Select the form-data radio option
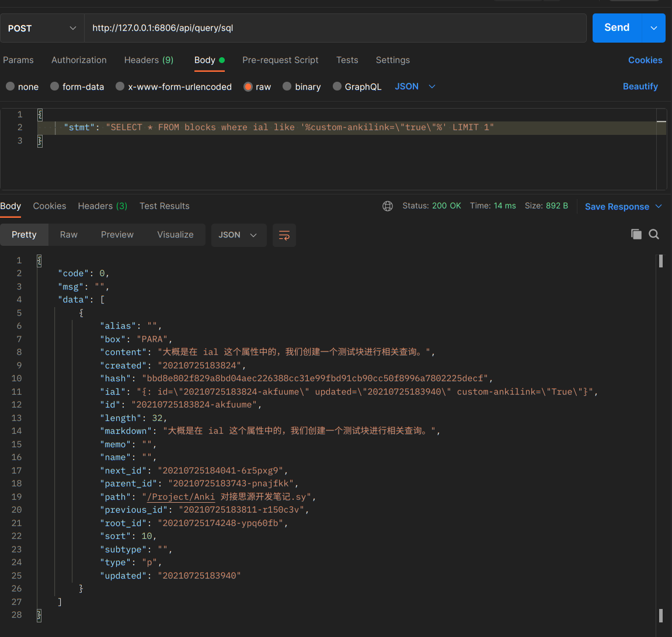The width and height of the screenshot is (672, 637). click(x=55, y=86)
